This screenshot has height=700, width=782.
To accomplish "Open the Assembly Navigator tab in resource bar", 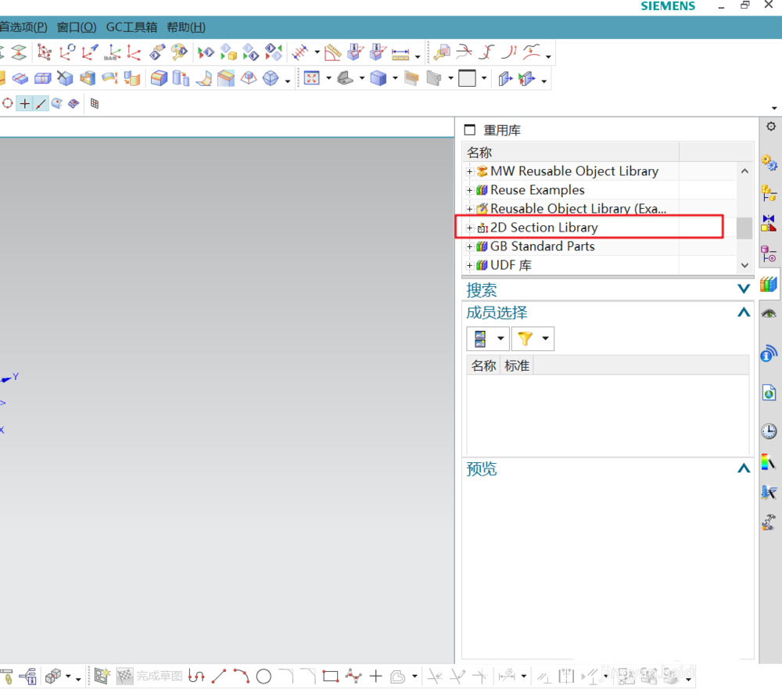I will [x=769, y=192].
